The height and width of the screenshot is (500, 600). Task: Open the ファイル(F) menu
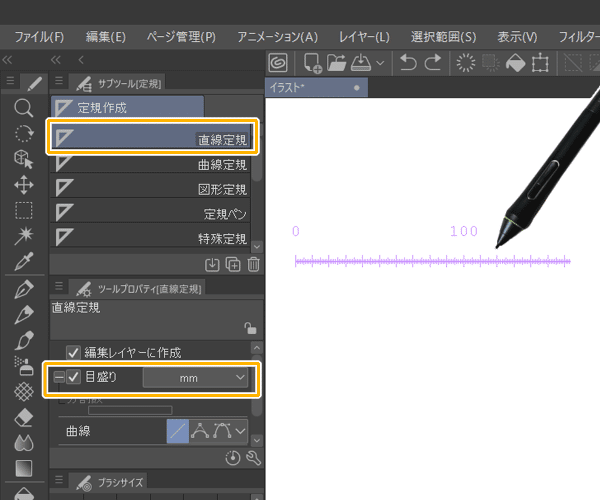tap(39, 37)
